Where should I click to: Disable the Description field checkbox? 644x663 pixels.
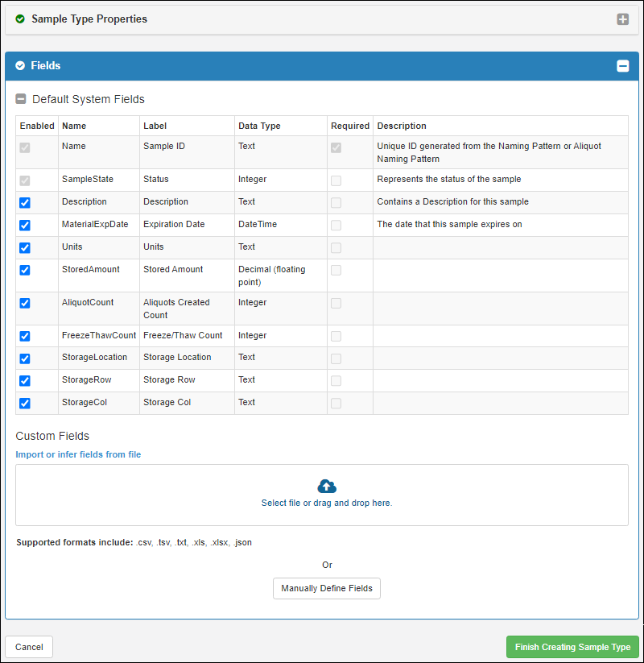25,202
